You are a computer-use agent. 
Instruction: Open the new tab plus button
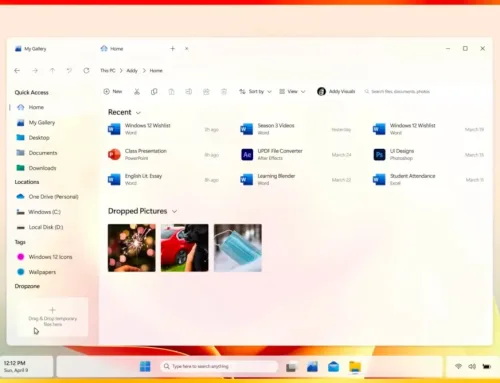[172, 49]
